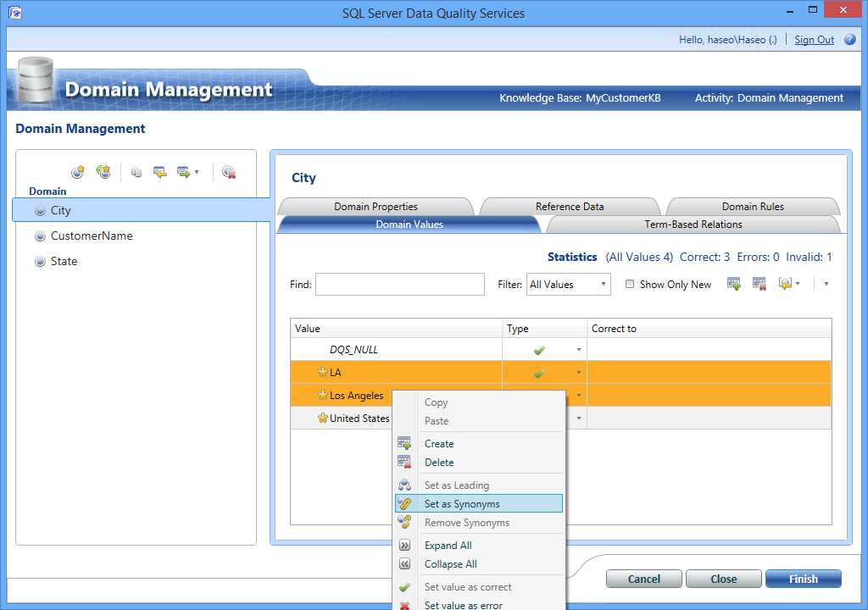Open the arrow beside the Export domain icon
The width and height of the screenshot is (868, 610).
(x=197, y=173)
